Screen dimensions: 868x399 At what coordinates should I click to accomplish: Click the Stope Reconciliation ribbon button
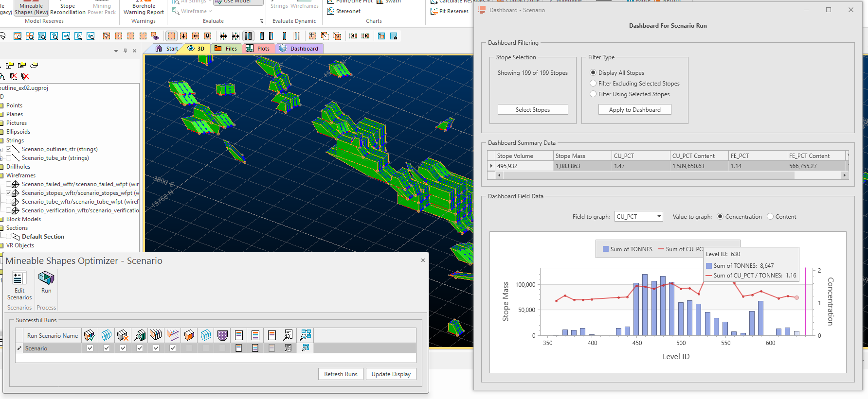(68, 9)
